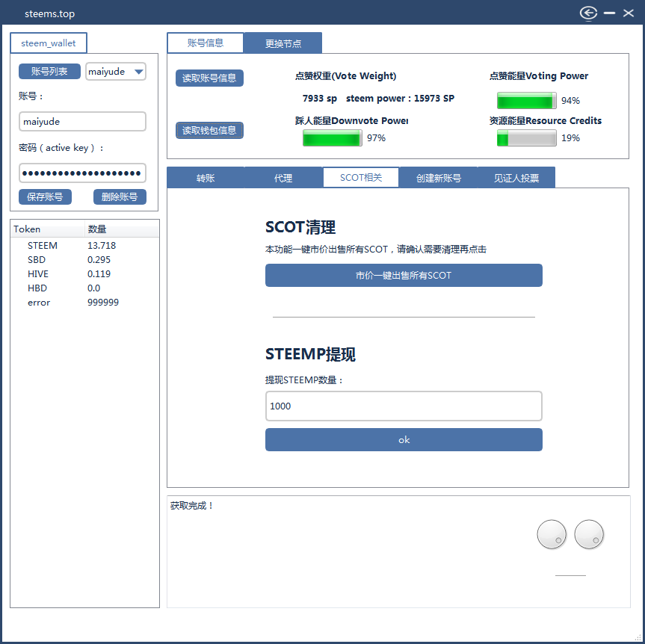
Task: Click the back arrow icon in title bar
Action: tap(589, 13)
